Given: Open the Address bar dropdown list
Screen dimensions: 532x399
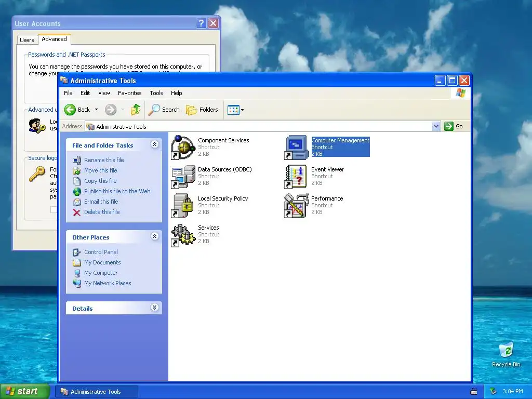Looking at the screenshot, I should tap(436, 126).
